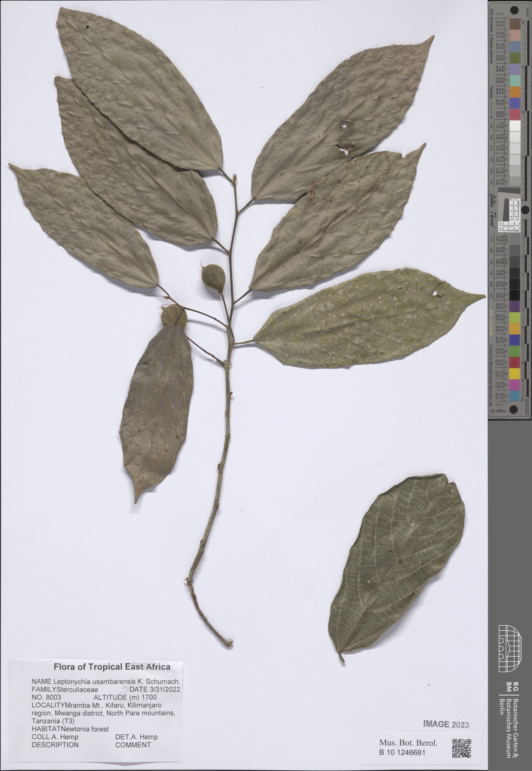Click the black registration dot above patch 1

pyautogui.click(x=515, y=10)
